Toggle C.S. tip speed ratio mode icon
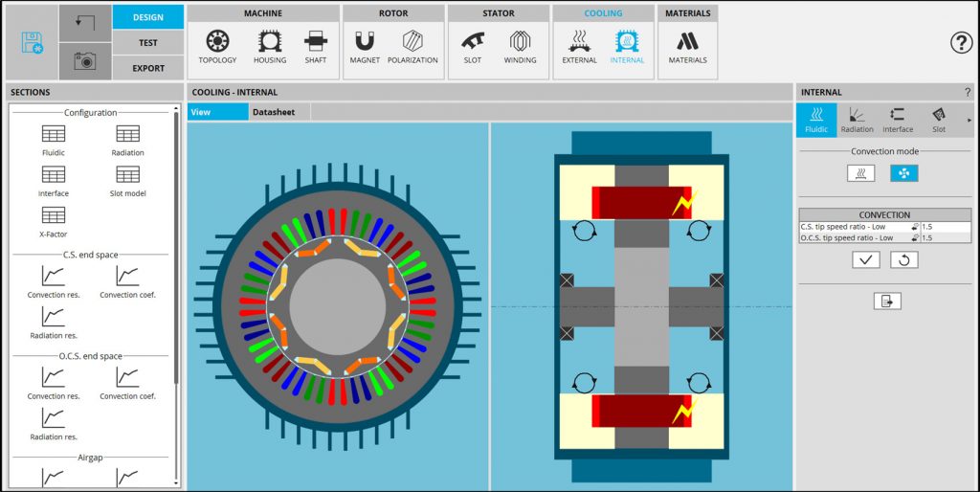 [914, 227]
